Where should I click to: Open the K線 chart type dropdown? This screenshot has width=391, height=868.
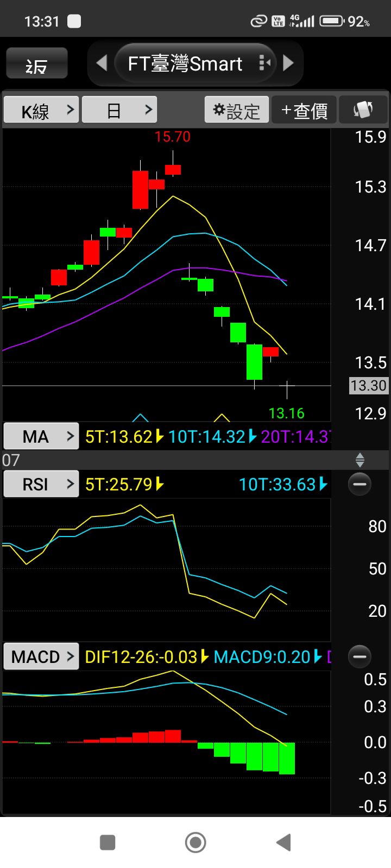pyautogui.click(x=42, y=110)
